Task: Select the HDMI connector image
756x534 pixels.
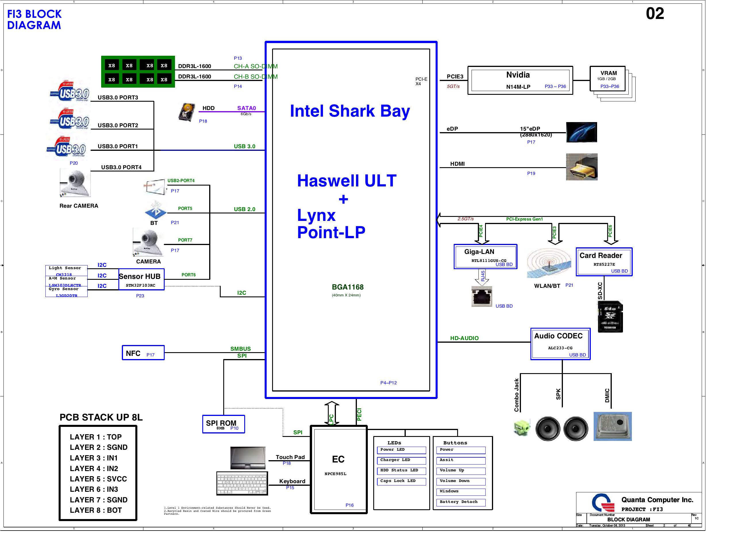Action: (x=582, y=167)
